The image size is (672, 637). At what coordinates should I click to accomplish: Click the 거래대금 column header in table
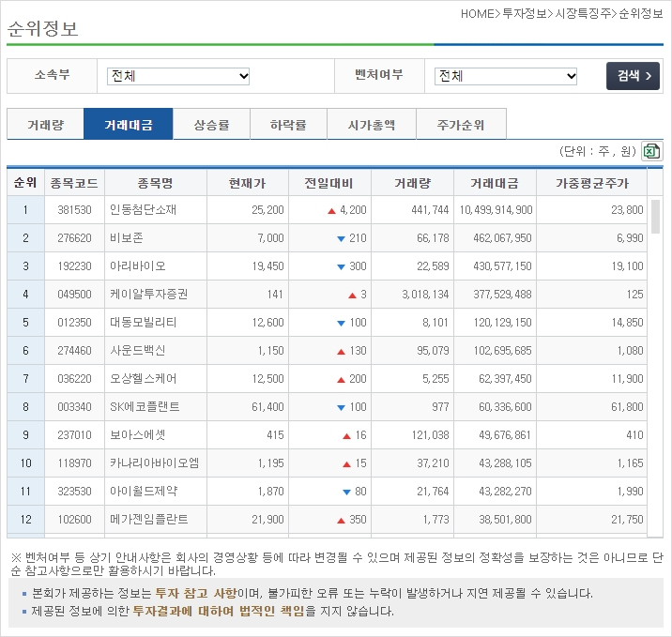[495, 183]
